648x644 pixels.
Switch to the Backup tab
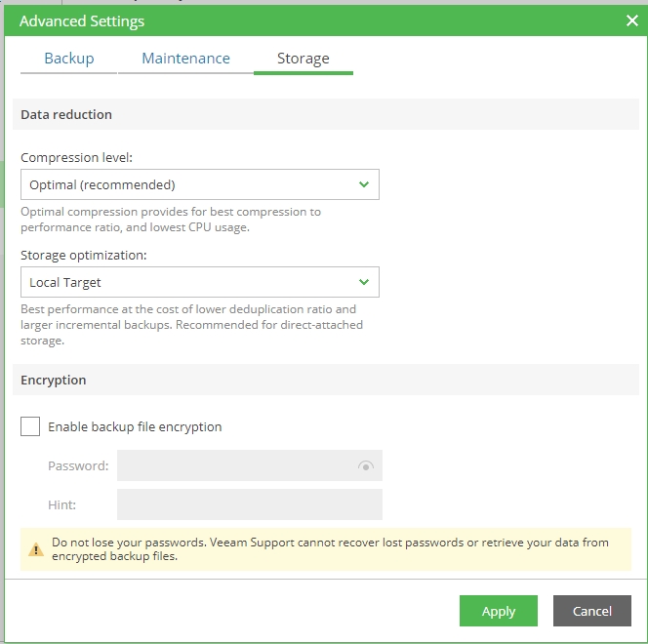69,59
